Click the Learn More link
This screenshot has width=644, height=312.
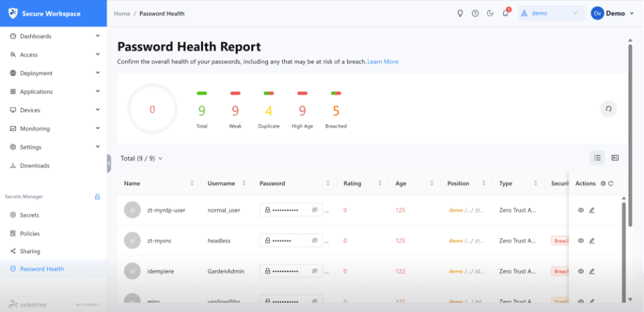[x=383, y=62]
